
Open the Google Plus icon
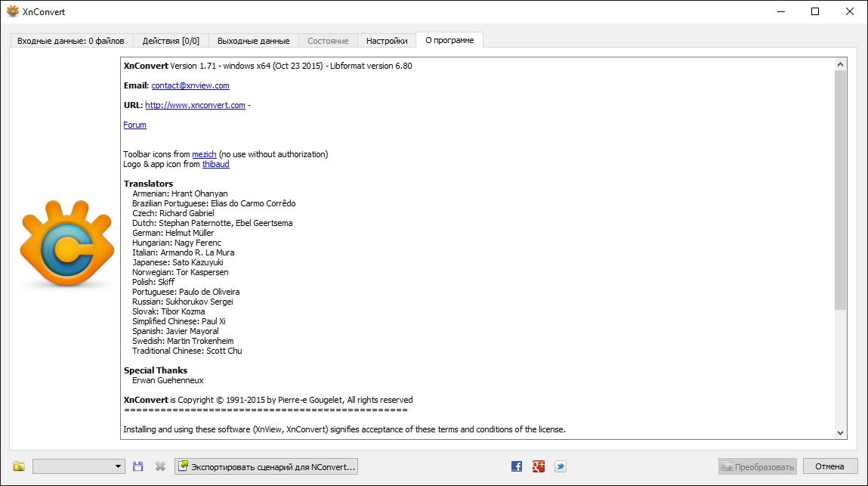coord(538,466)
